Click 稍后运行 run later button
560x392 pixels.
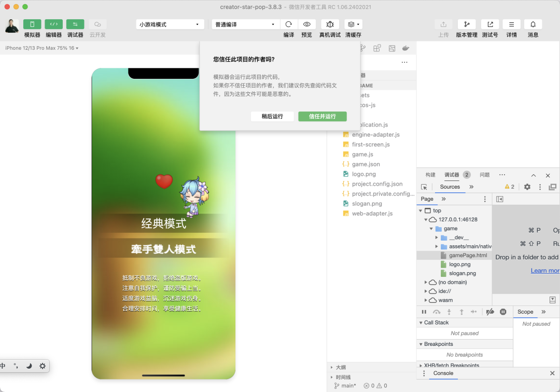[272, 116]
